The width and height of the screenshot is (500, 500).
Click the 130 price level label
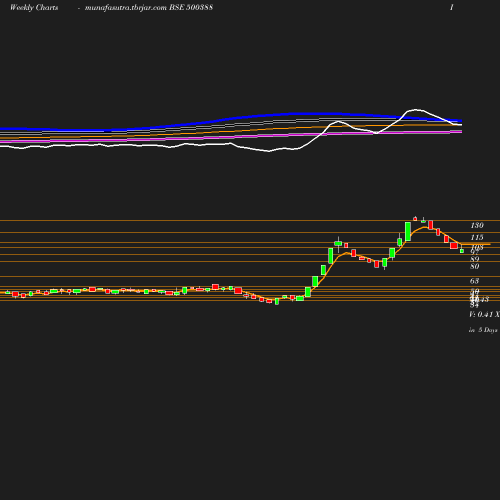[x=477, y=225]
